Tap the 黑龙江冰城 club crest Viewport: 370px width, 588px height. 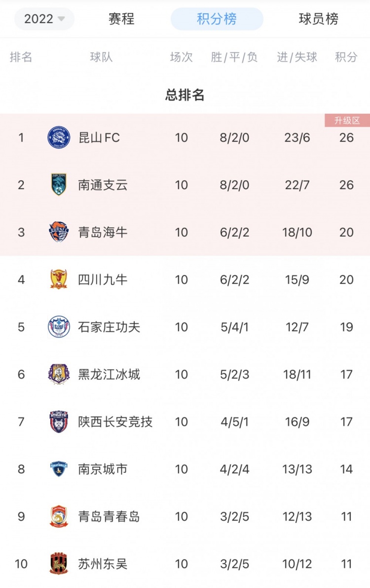pos(59,374)
